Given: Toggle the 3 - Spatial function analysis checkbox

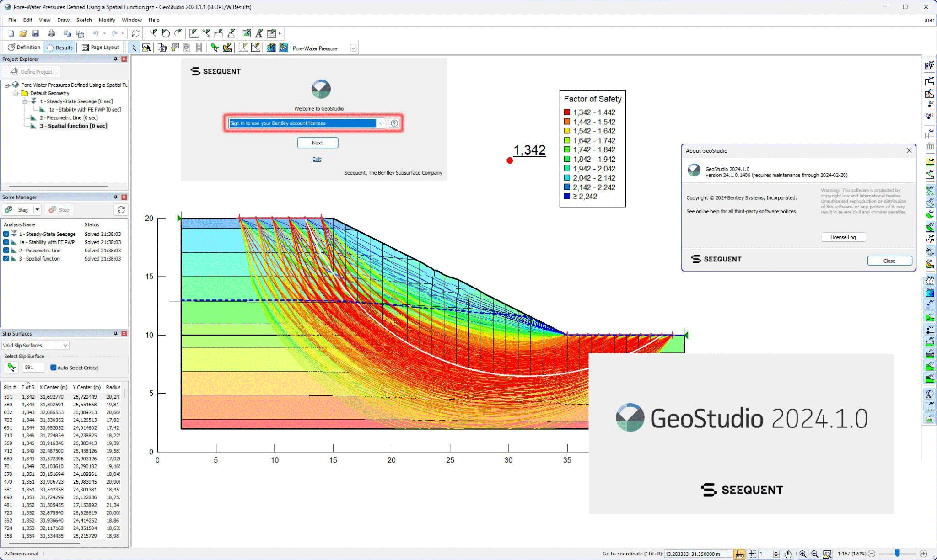Looking at the screenshot, I should click(6, 259).
